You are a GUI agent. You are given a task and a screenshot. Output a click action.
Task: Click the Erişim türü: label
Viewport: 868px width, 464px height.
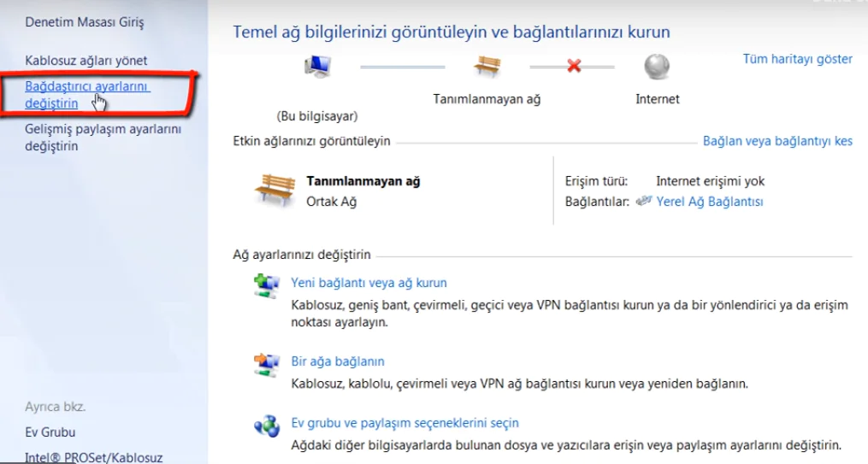coord(596,181)
